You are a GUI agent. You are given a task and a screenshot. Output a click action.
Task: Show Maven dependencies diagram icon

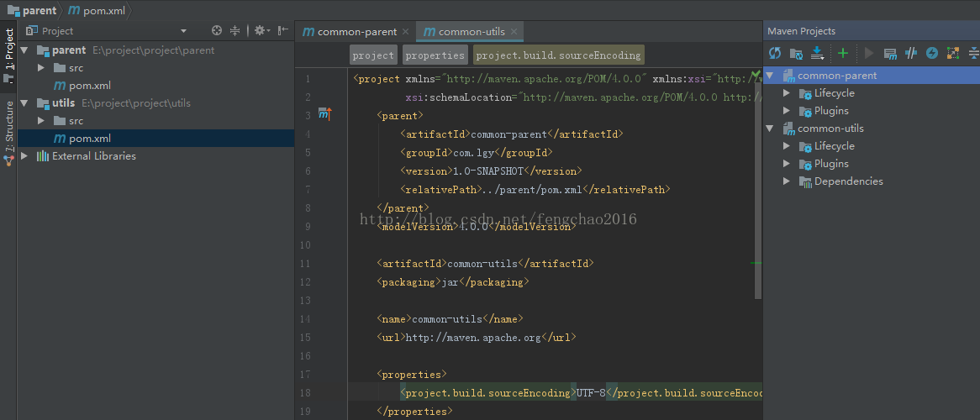click(952, 53)
